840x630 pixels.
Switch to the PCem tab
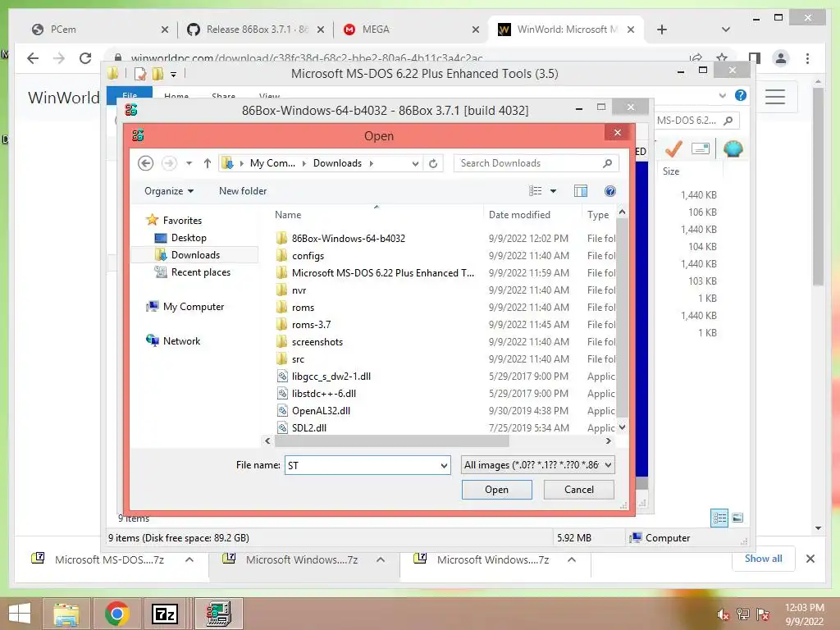pyautogui.click(x=99, y=30)
